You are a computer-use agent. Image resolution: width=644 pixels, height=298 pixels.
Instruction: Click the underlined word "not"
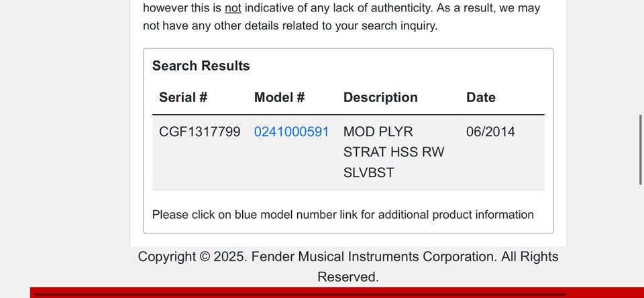point(233,9)
